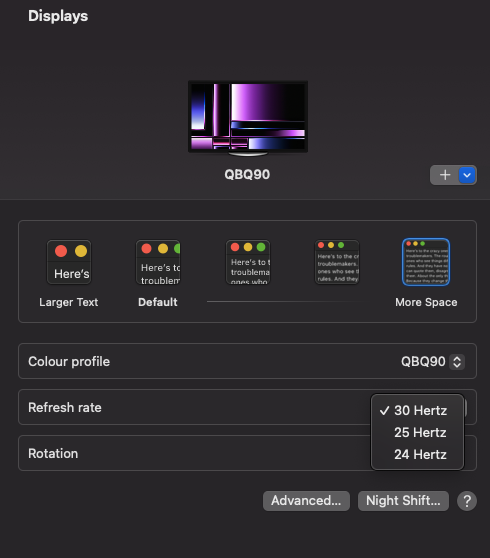Choose the Default resolution option
This screenshot has width=490, height=558.
(158, 262)
